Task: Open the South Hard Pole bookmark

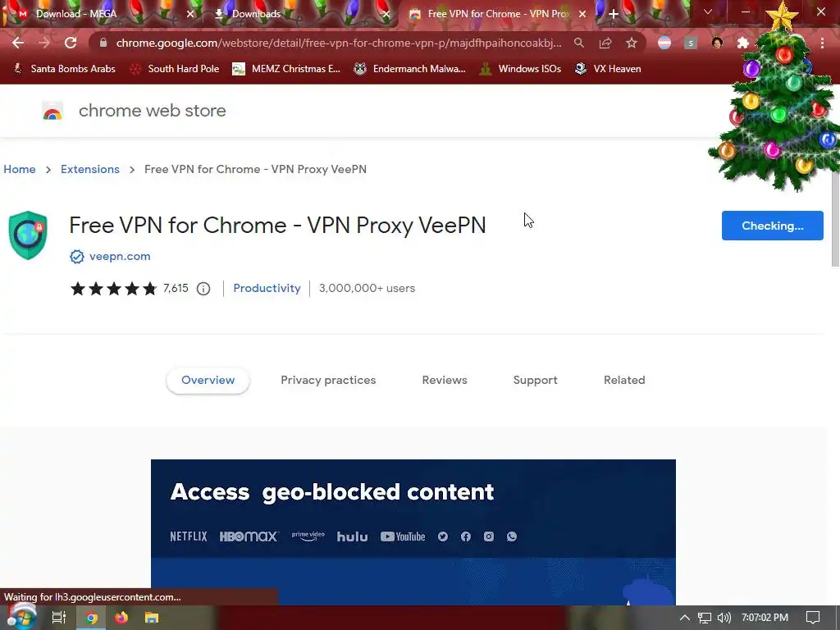Action: (x=175, y=69)
